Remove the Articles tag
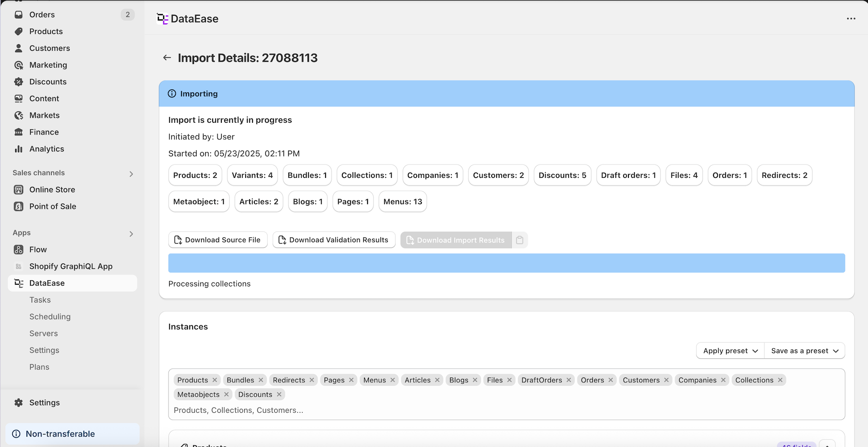Image resolution: width=868 pixels, height=447 pixels. (x=437, y=380)
